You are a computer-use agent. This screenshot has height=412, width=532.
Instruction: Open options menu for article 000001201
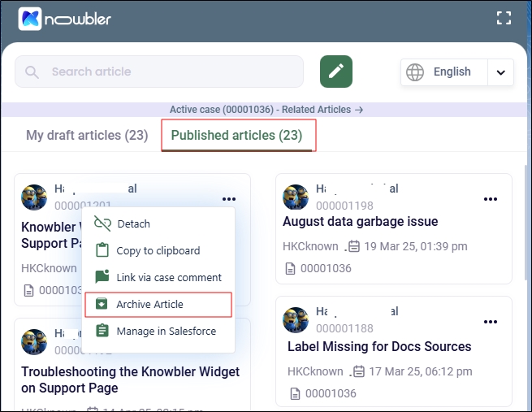point(229,199)
